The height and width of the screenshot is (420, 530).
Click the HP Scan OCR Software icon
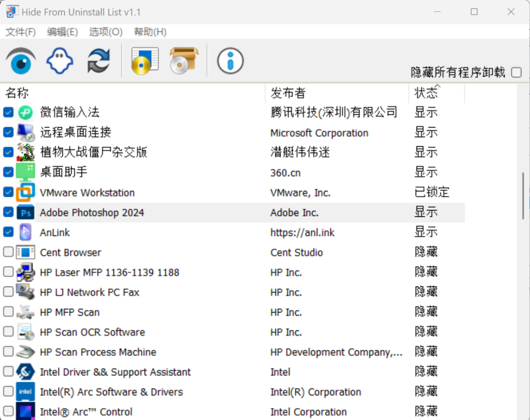pos(26,332)
